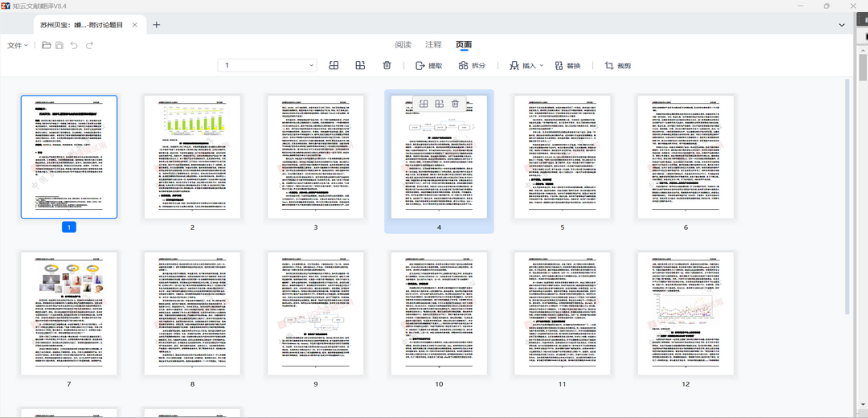Click the open file folder icon
Image resolution: width=868 pixels, height=418 pixels.
tap(47, 46)
